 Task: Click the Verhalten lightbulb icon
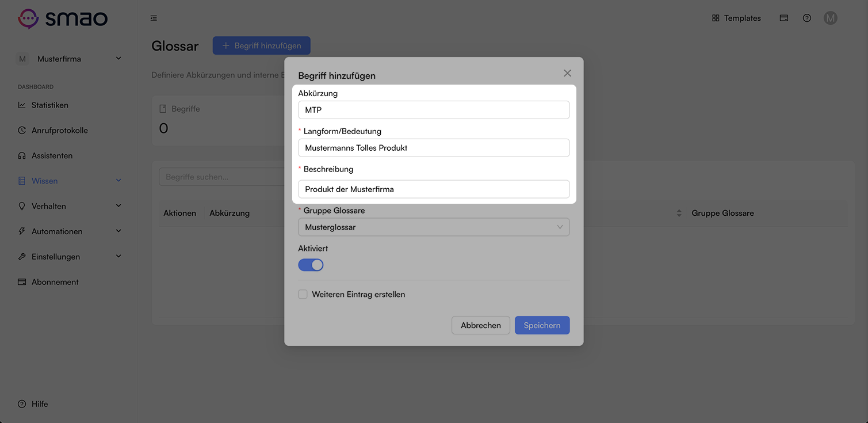pyautogui.click(x=22, y=207)
